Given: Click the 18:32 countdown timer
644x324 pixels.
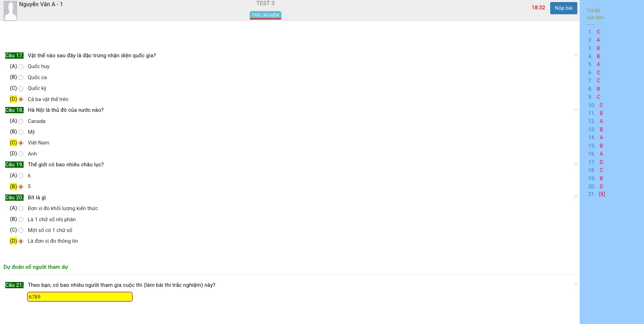Looking at the screenshot, I should pyautogui.click(x=538, y=8).
